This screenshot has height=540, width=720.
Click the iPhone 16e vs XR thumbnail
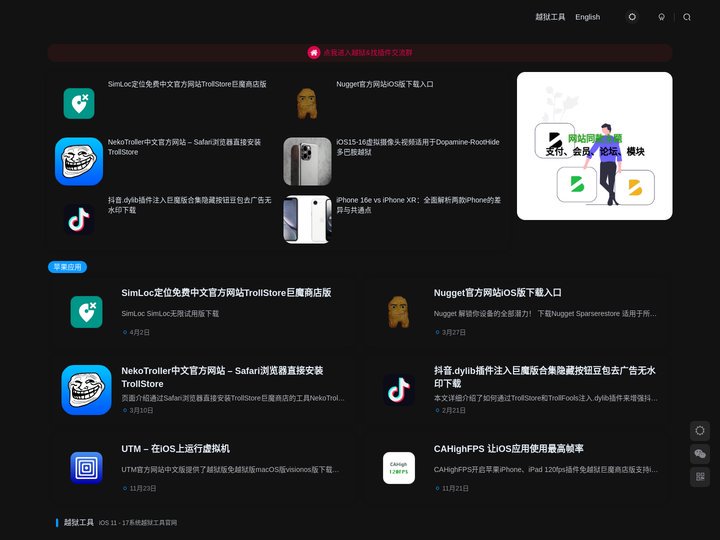307,219
